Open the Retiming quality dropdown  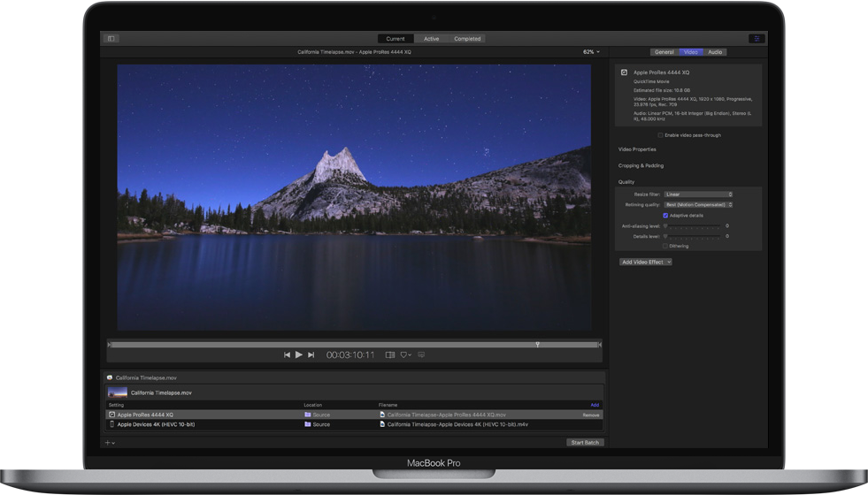[x=698, y=204]
